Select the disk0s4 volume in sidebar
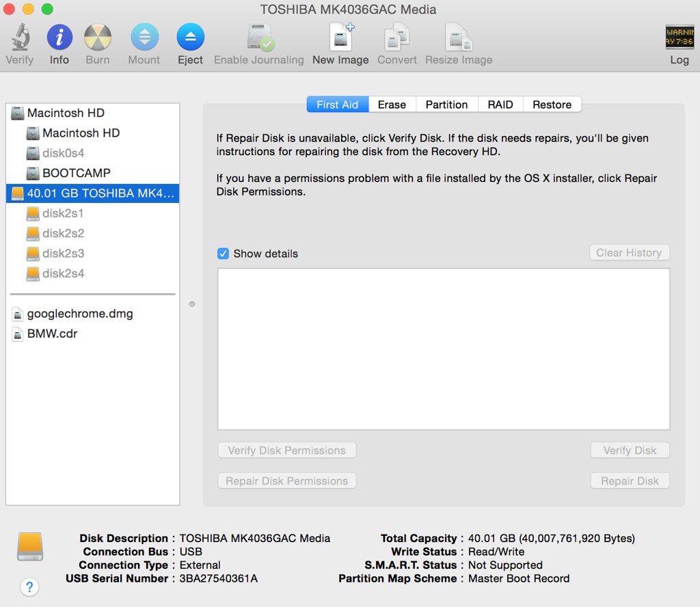Image resolution: width=700 pixels, height=607 pixels. click(93, 153)
